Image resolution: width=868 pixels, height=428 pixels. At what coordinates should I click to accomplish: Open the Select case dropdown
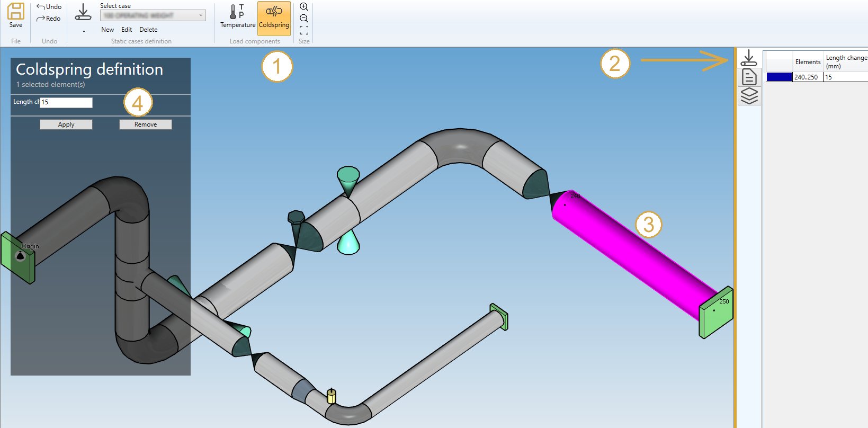click(x=153, y=15)
